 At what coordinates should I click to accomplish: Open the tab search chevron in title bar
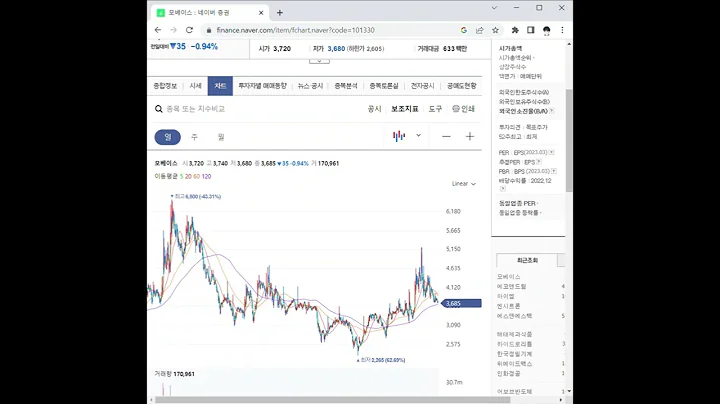tap(494, 8)
